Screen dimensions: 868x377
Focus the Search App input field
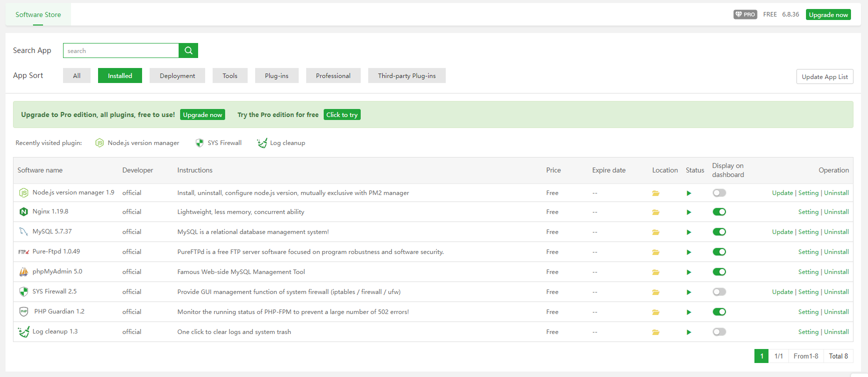tap(121, 50)
